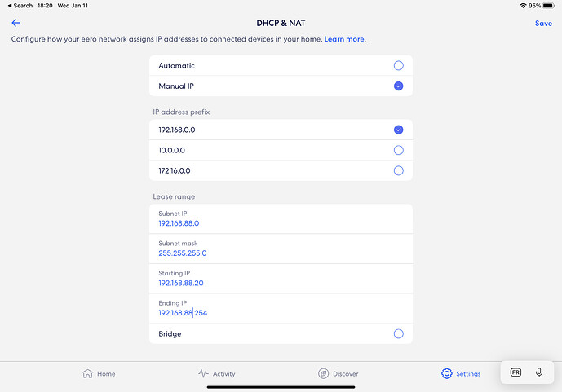Open the Learn more link

(344, 39)
